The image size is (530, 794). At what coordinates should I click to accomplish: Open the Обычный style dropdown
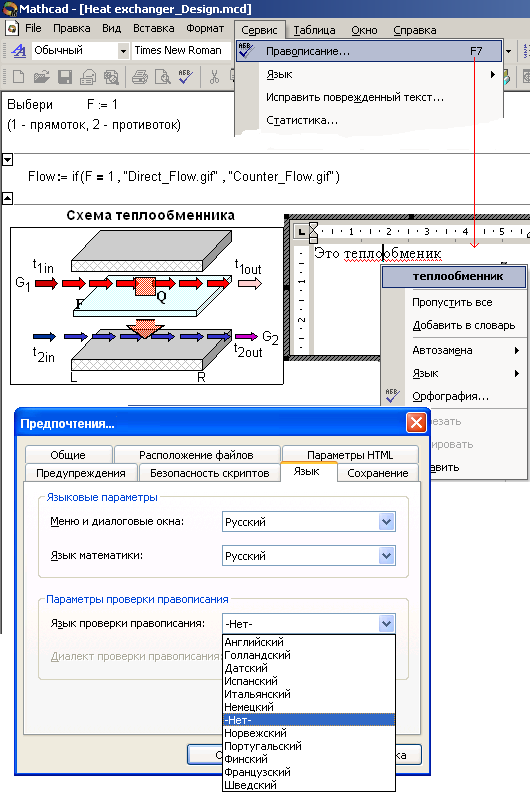pos(123,51)
